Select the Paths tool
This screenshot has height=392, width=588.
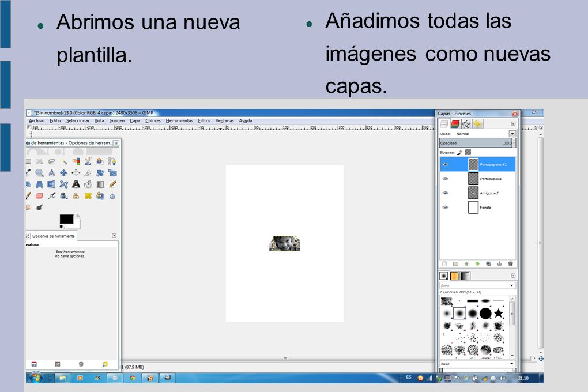(x=112, y=161)
